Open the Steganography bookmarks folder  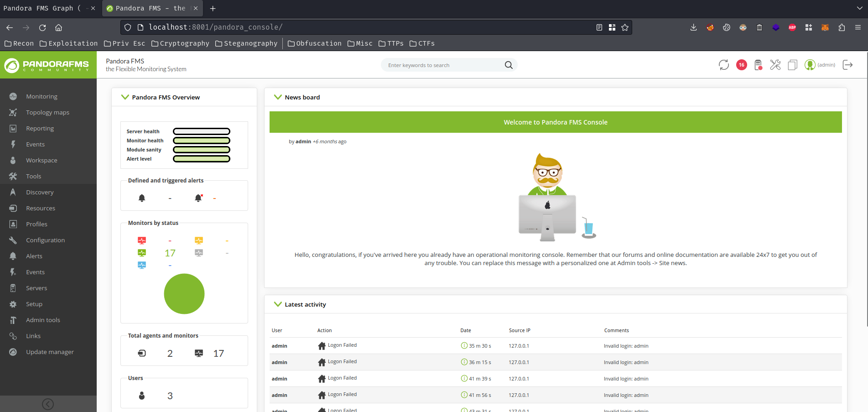246,43
